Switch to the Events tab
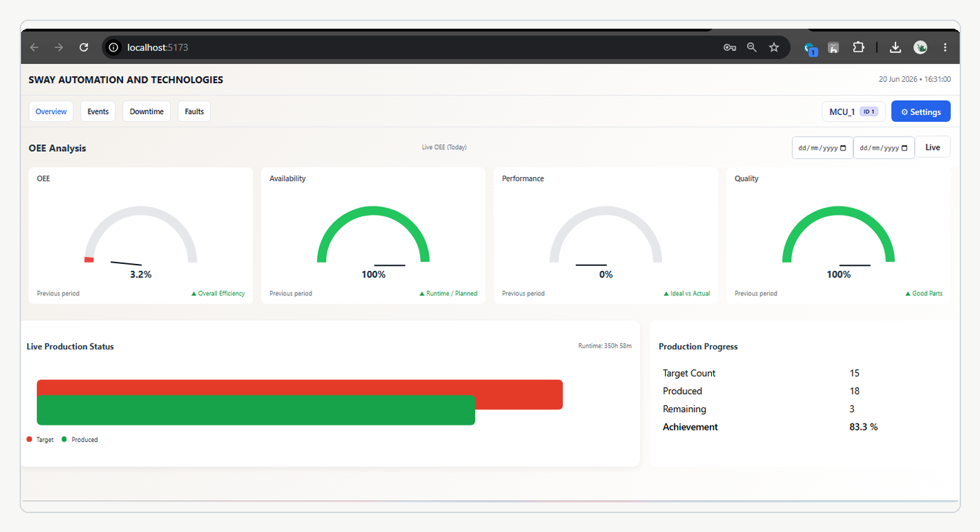This screenshot has width=980, height=532. (98, 111)
